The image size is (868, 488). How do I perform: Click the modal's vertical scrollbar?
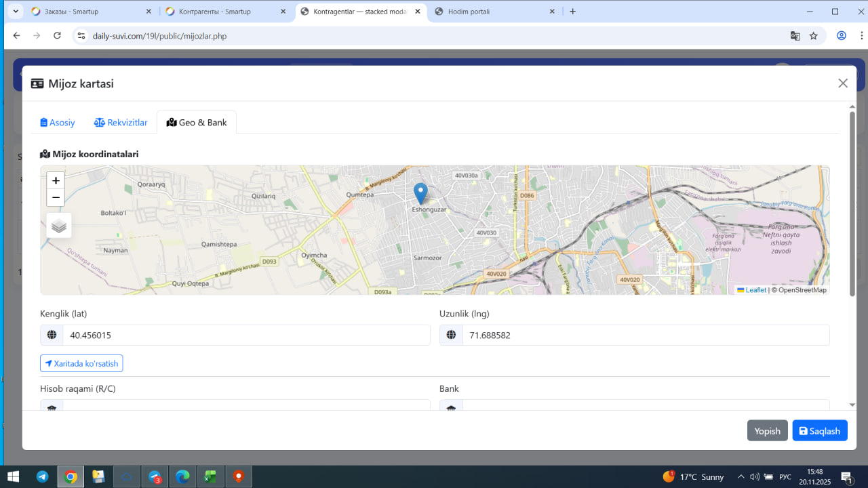852,203
